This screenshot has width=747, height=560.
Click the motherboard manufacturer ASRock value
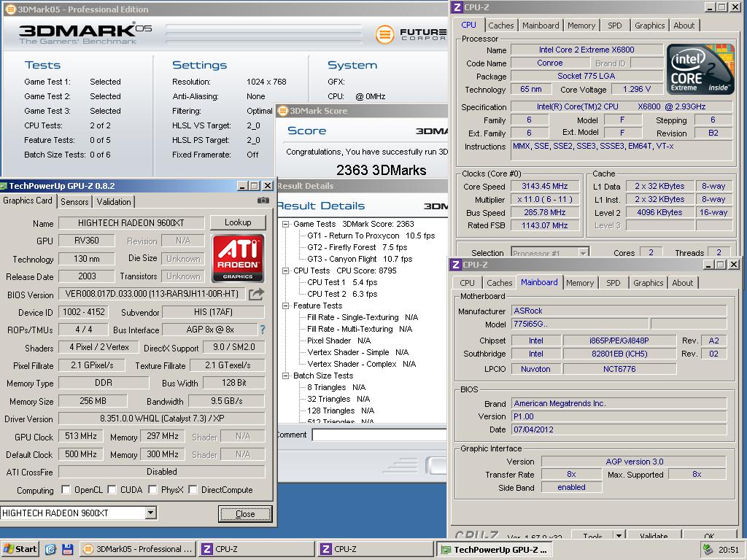pyautogui.click(x=619, y=311)
